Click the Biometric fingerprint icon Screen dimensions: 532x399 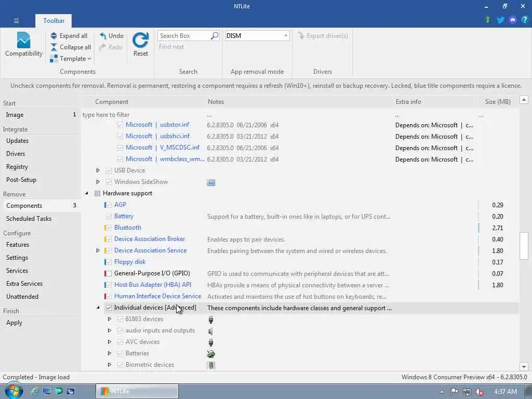pyautogui.click(x=211, y=365)
